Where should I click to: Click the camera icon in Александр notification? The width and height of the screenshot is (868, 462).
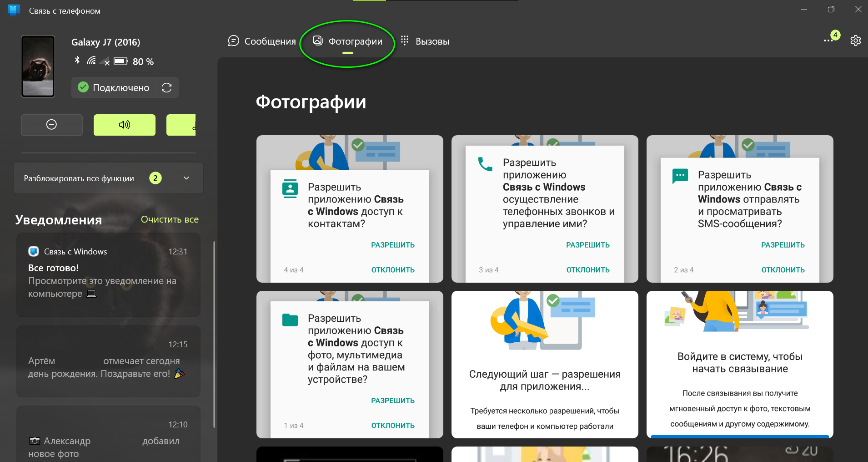(x=35, y=441)
